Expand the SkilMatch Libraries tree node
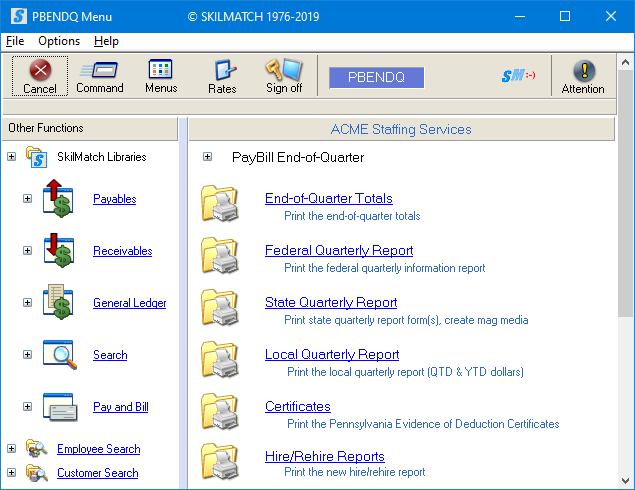 coord(11,157)
